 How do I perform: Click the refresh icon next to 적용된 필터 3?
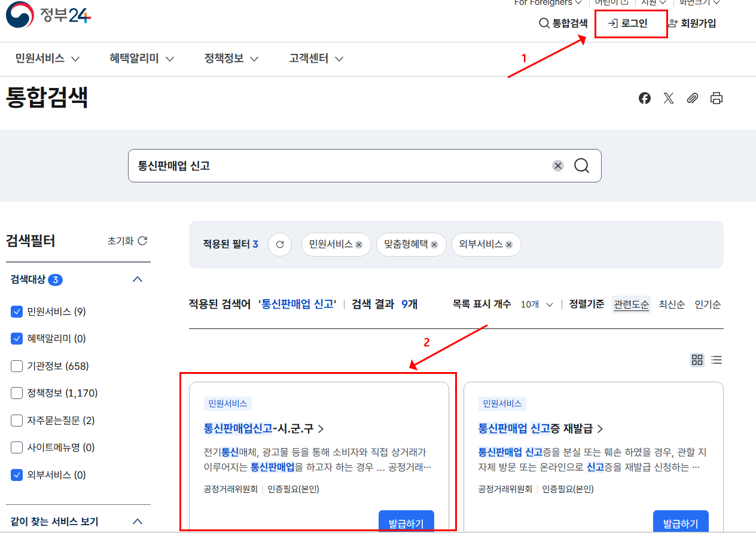pos(279,244)
